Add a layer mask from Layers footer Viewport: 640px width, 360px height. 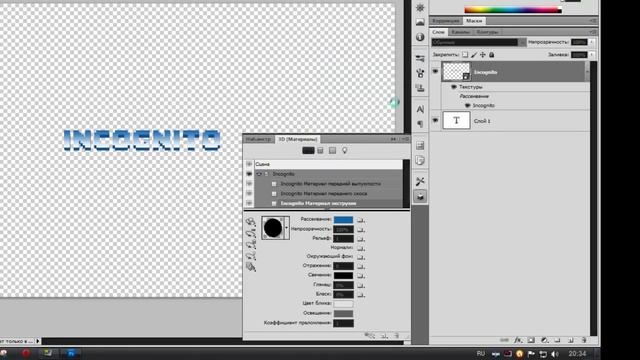pyautogui.click(x=531, y=340)
